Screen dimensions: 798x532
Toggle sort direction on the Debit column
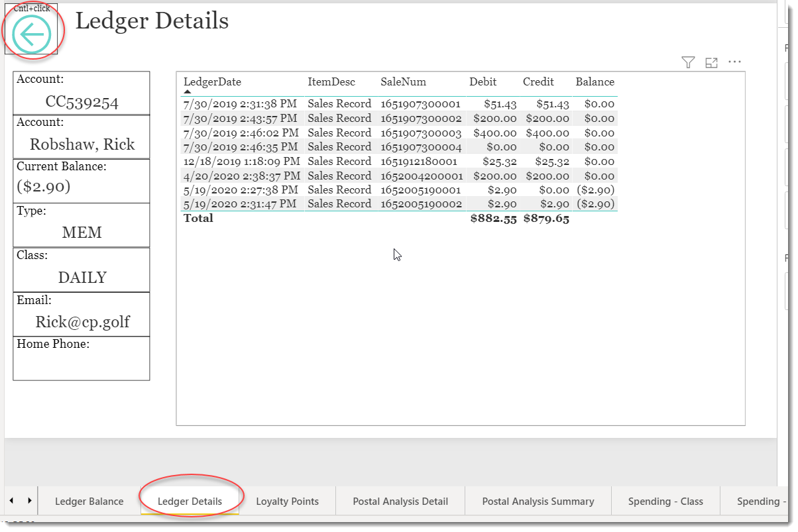[x=483, y=81]
